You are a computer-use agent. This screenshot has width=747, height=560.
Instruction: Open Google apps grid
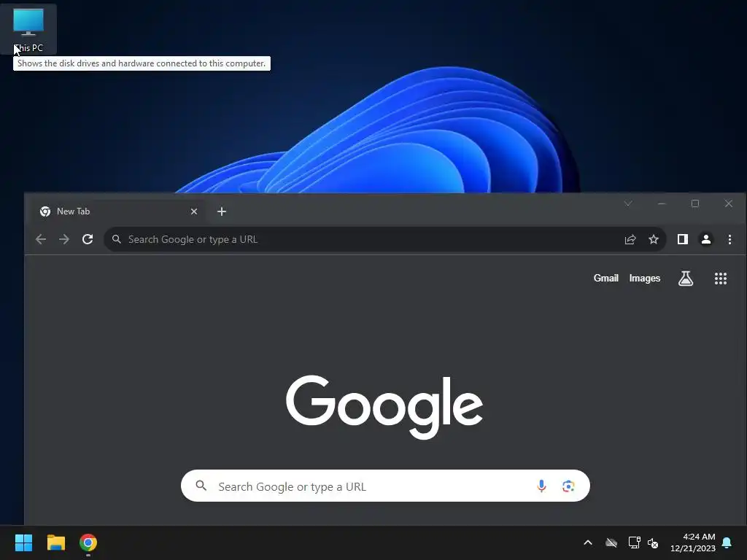point(720,279)
